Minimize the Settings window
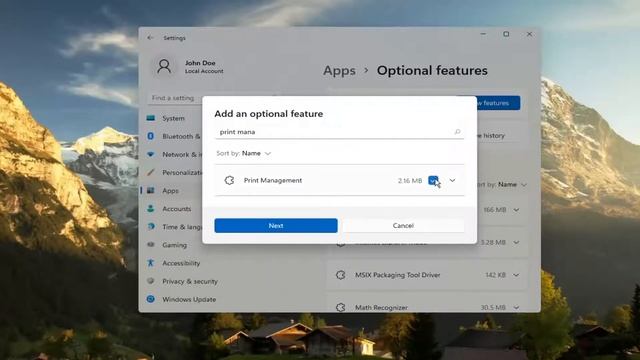The width and height of the screenshot is (640, 360). (x=483, y=34)
